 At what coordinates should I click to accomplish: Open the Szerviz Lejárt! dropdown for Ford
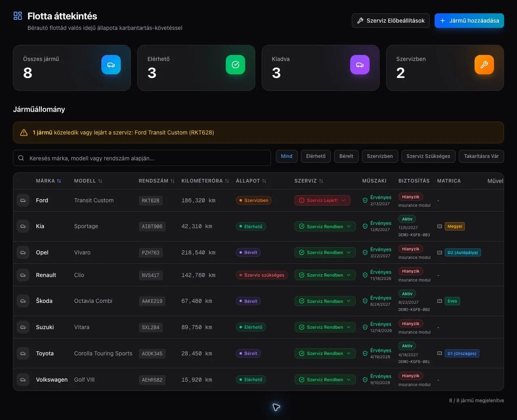pyautogui.click(x=322, y=200)
